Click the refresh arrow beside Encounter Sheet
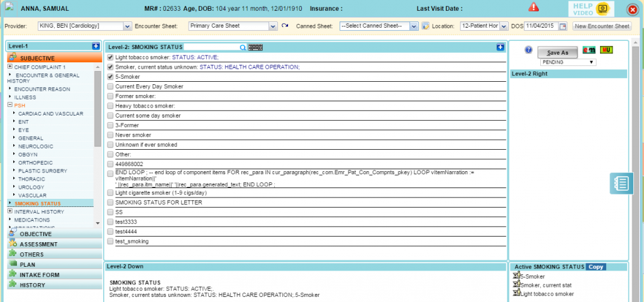The image size is (644, 302). 285,26
